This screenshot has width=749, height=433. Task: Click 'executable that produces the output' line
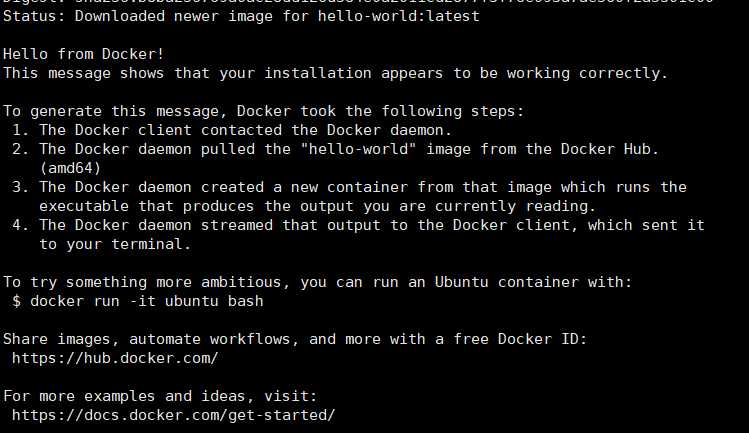click(318, 206)
